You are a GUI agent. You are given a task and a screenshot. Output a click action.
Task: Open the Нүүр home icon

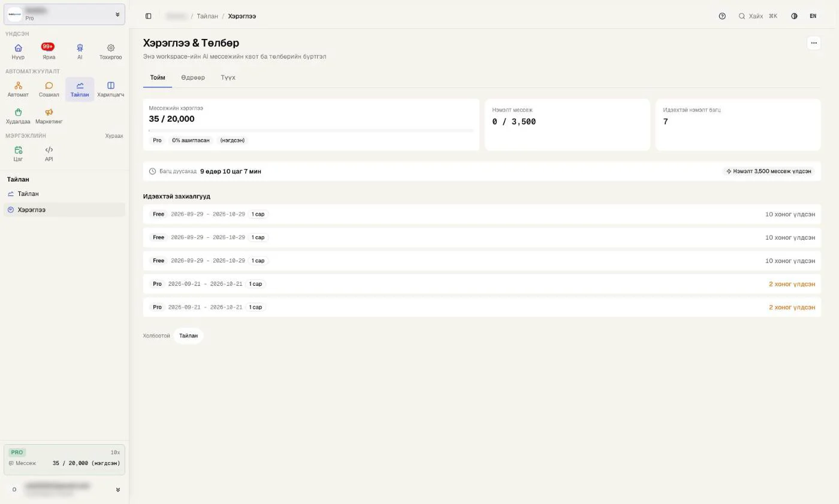pyautogui.click(x=18, y=52)
